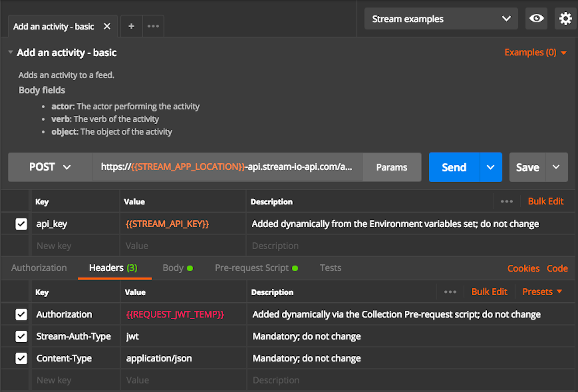Click the ellipsis next to the tab bar
Screen dimensions: 578x392
tap(153, 26)
